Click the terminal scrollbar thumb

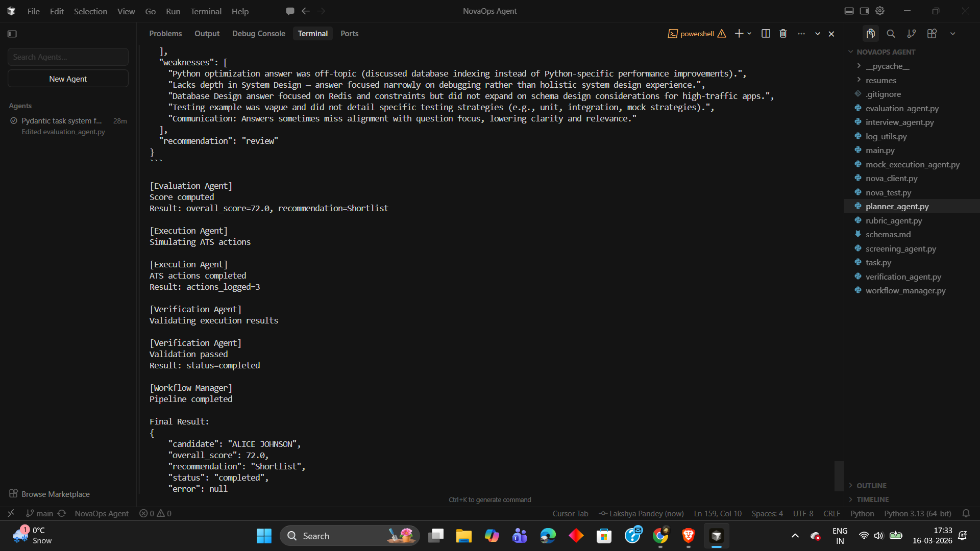tap(839, 475)
